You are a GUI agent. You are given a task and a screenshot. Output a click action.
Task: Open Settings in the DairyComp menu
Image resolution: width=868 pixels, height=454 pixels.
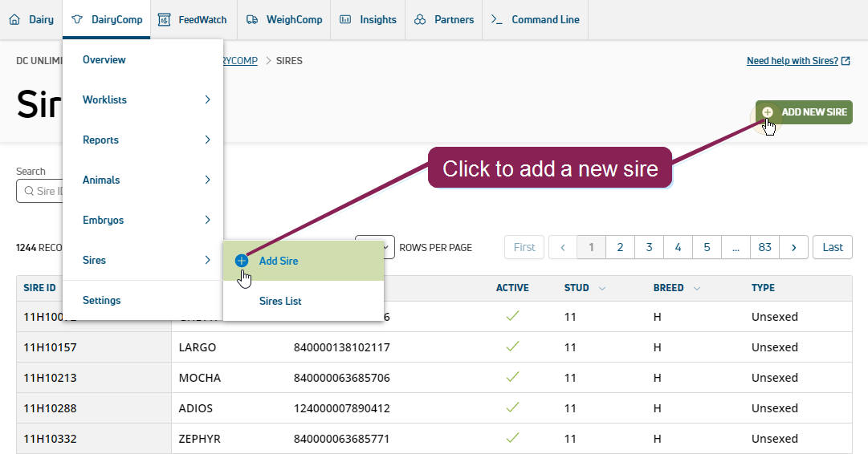pyautogui.click(x=102, y=300)
